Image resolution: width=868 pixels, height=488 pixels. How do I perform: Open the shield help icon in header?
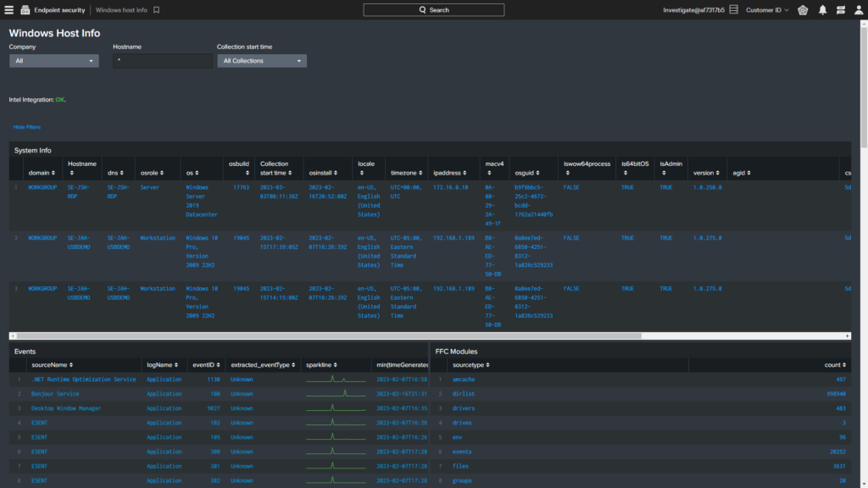(803, 10)
